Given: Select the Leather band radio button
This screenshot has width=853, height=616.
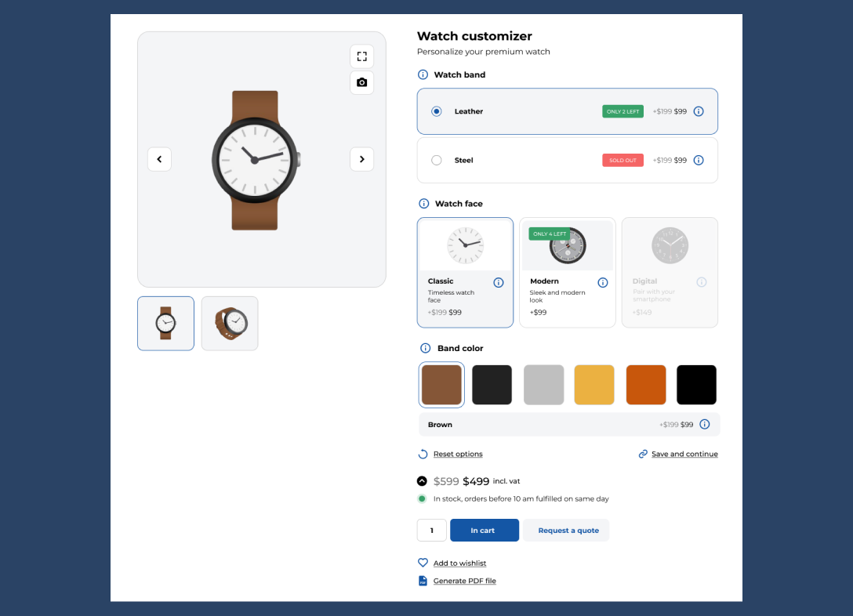Looking at the screenshot, I should (x=437, y=111).
